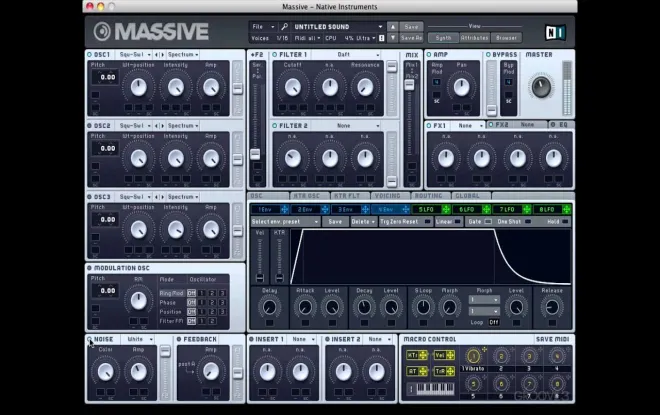Grab the 4 Env modulation crosshair handle

pyautogui.click(x=405, y=209)
